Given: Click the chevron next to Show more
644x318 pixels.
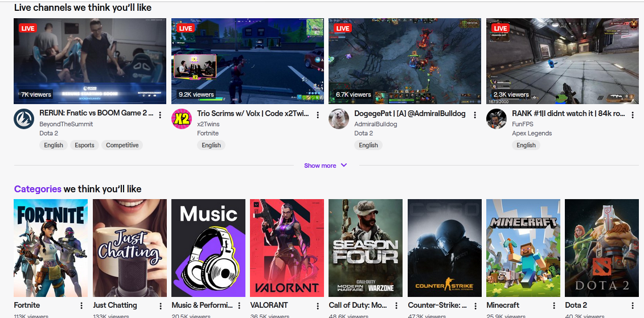Looking at the screenshot, I should [x=344, y=166].
